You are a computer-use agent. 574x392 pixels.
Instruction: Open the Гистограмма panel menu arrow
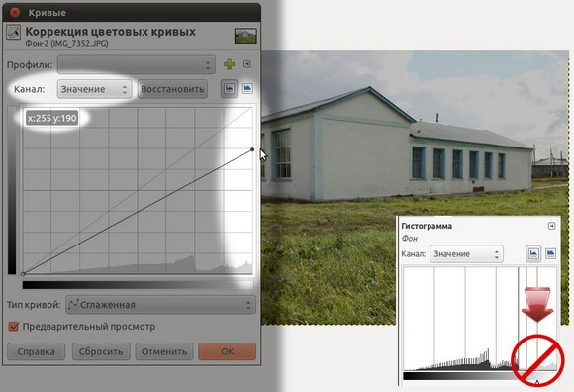551,226
